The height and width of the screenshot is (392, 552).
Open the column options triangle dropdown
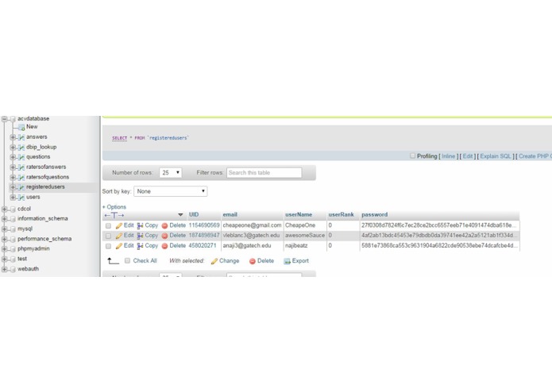[x=180, y=215]
